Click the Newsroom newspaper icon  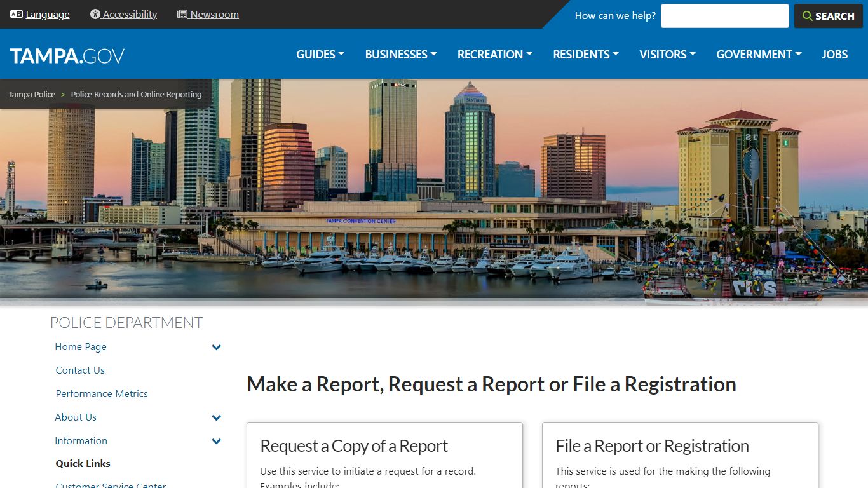click(x=182, y=14)
